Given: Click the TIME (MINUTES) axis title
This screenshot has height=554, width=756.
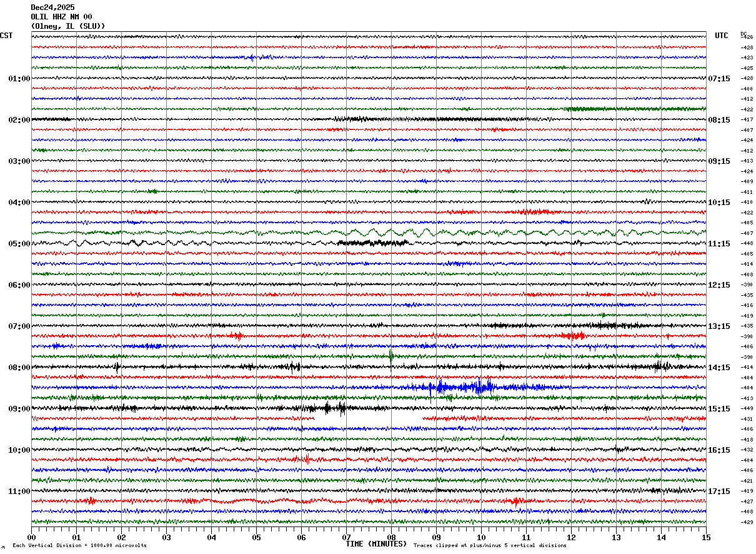Looking at the screenshot, I should point(376,544).
